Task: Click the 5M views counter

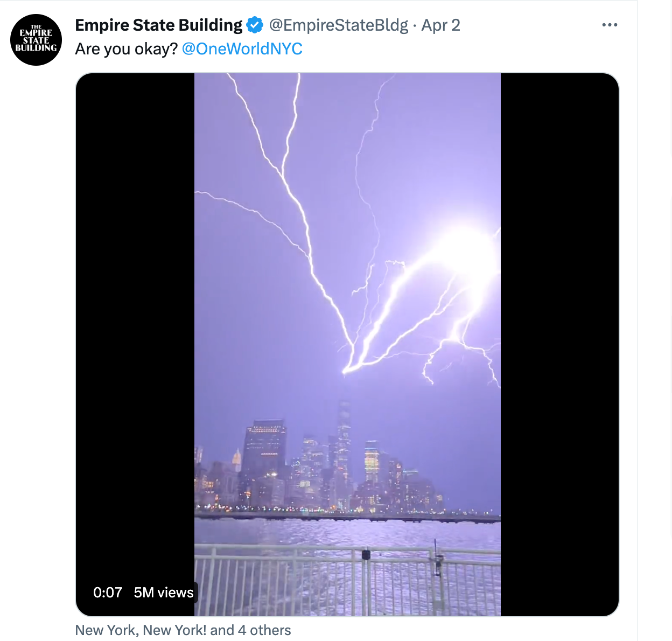Action: point(164,593)
